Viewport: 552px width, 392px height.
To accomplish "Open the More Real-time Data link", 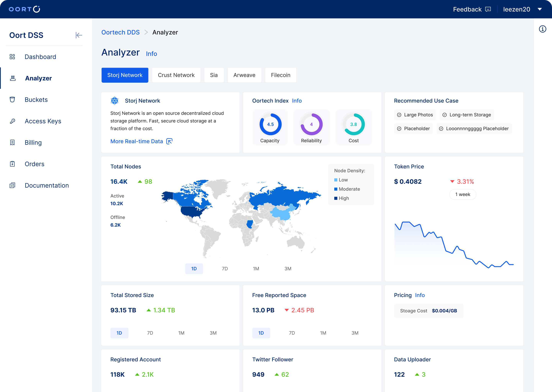I will pos(137,141).
